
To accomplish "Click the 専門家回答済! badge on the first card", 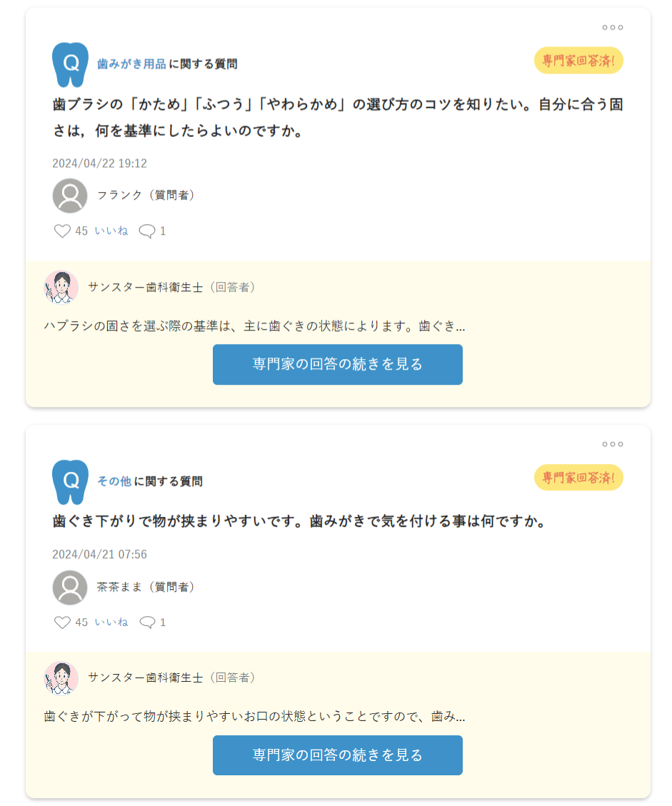I will click(579, 61).
